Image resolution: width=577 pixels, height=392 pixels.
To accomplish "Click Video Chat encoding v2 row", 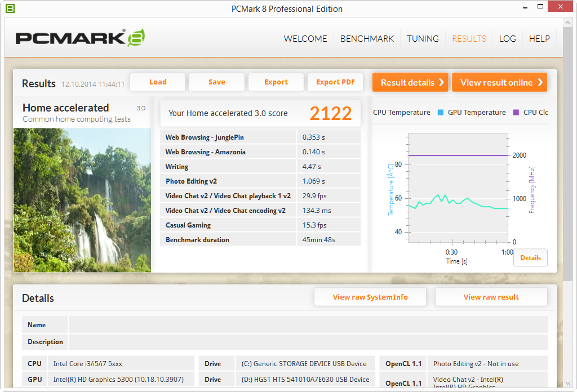I will (x=260, y=211).
